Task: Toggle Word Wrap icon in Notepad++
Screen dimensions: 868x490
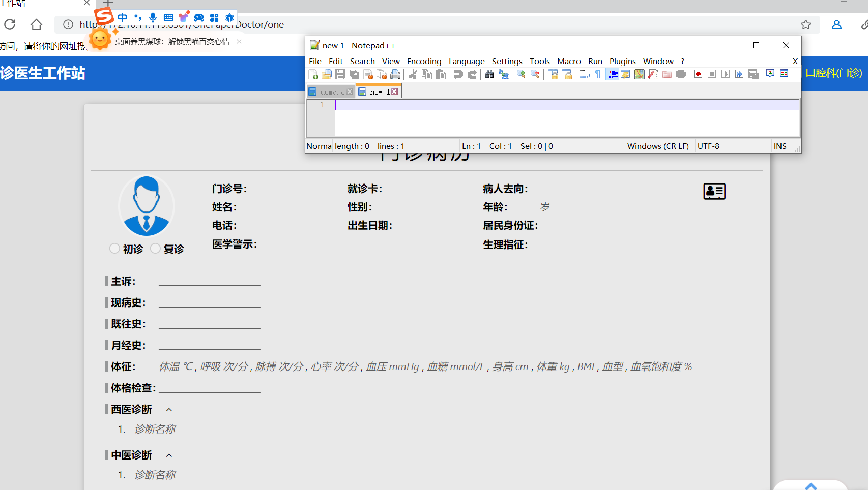Action: [x=584, y=74]
